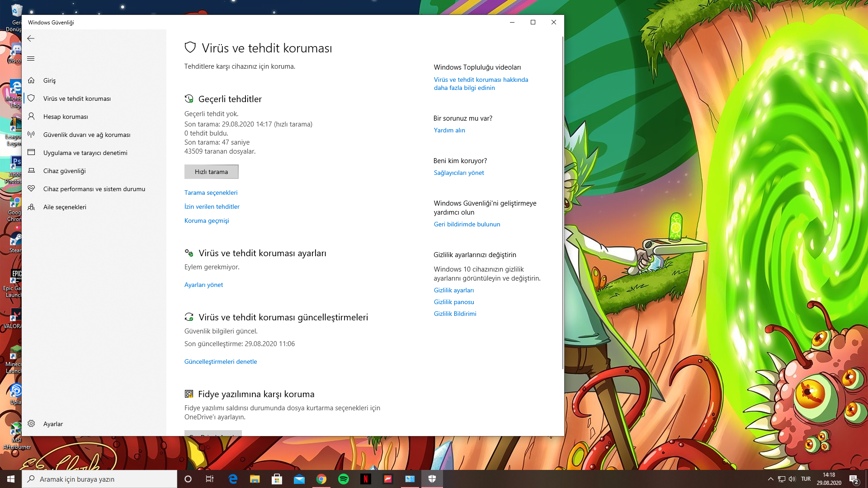The image size is (868, 488).
Task: Open Ayarlar gear at sidebar bottom
Action: click(31, 424)
